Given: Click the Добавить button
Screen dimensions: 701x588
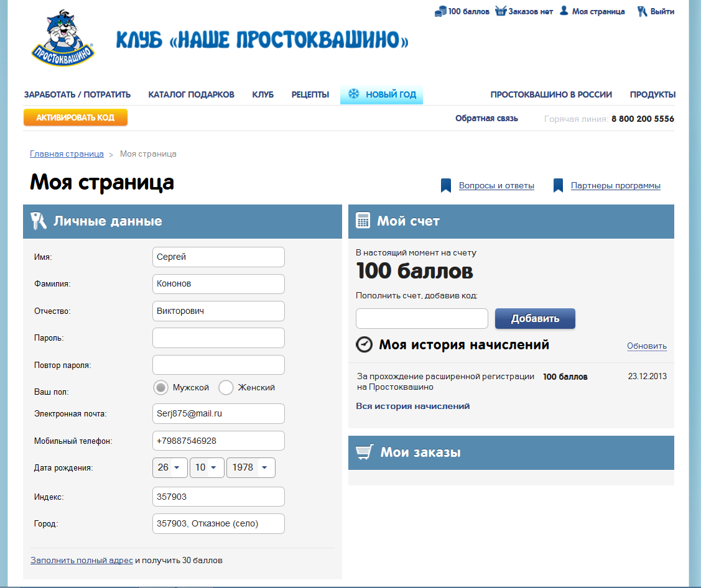Looking at the screenshot, I should [x=535, y=319].
